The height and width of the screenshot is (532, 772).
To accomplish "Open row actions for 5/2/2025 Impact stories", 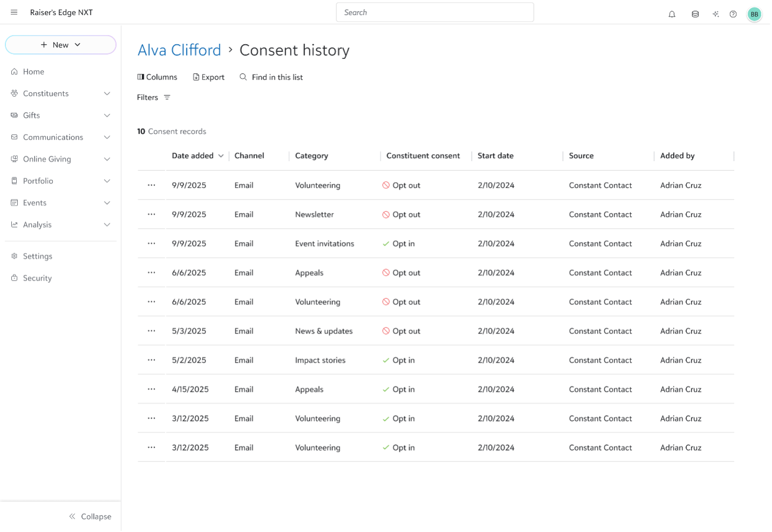I will [x=152, y=360].
